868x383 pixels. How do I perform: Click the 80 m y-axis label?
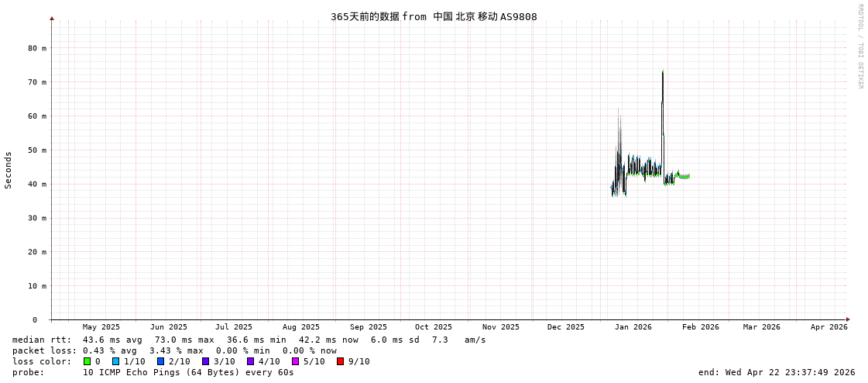37,48
